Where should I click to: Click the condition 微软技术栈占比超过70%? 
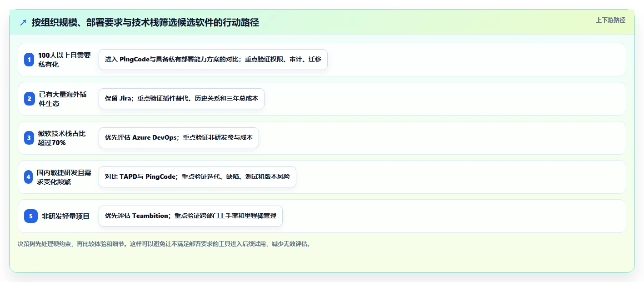pyautogui.click(x=62, y=138)
